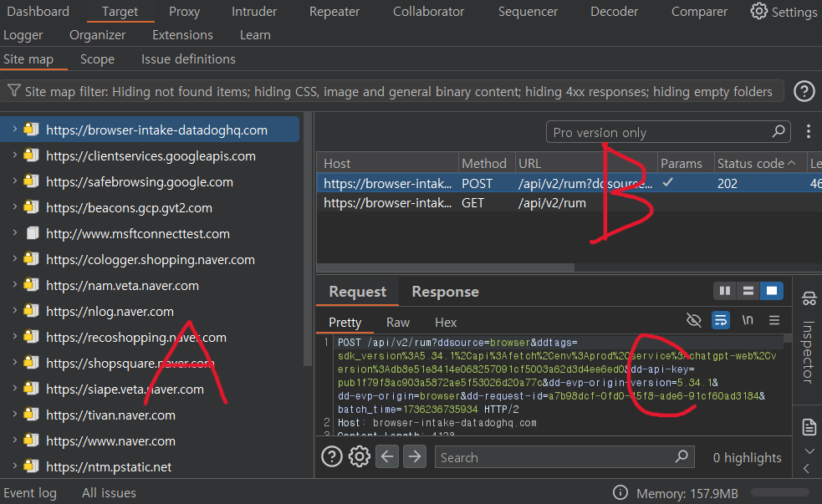822x504 pixels.
Task: Open Burp Settings via the gear icon
Action: click(x=759, y=11)
